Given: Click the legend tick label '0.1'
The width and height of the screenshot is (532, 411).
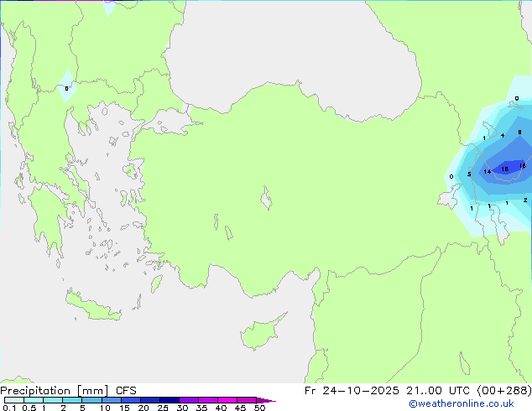Looking at the screenshot, I should point(9,408).
